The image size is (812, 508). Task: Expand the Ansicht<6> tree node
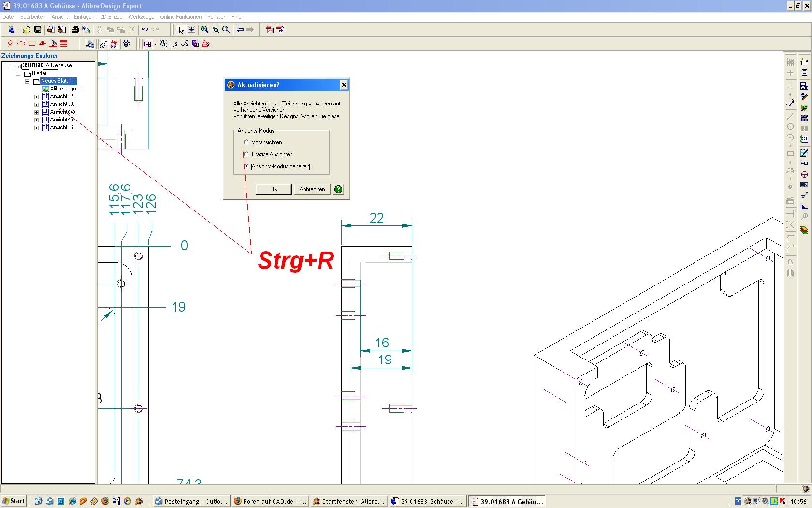[36, 128]
